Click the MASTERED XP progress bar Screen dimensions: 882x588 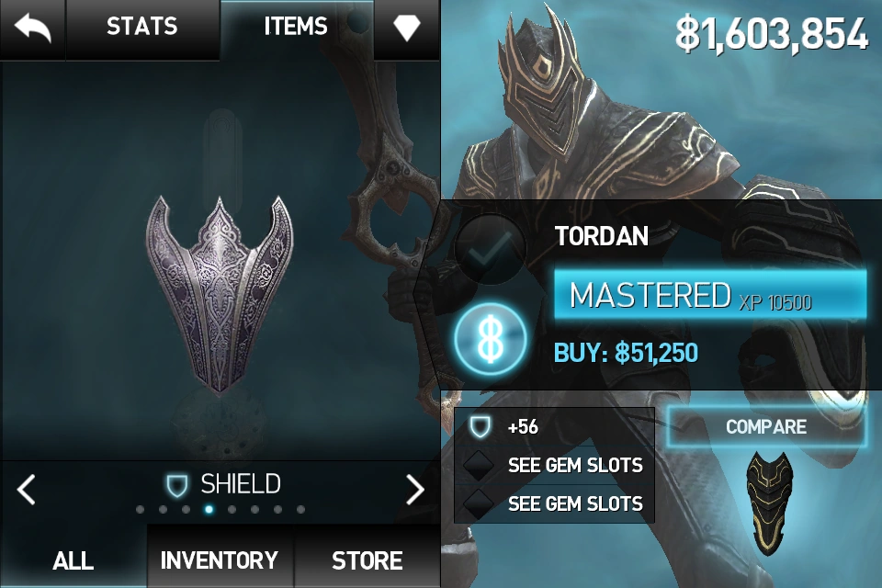(710, 295)
